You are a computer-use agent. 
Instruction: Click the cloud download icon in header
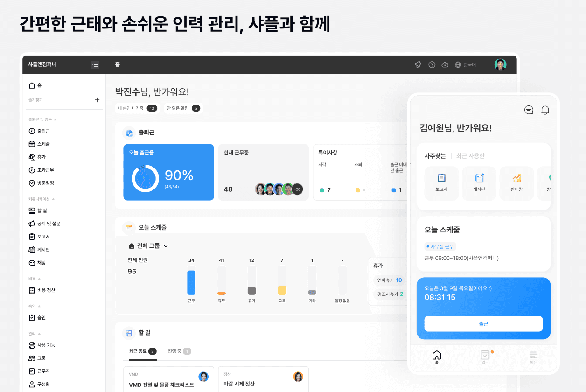pos(445,65)
